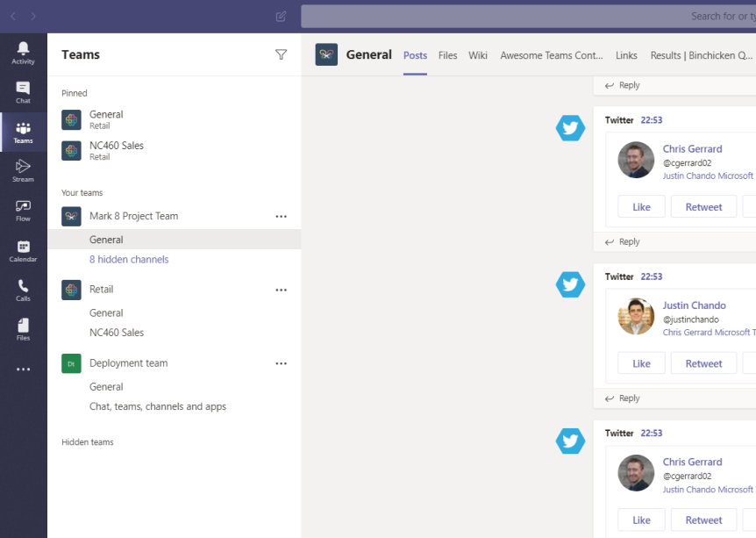Open the Calls icon

23,290
